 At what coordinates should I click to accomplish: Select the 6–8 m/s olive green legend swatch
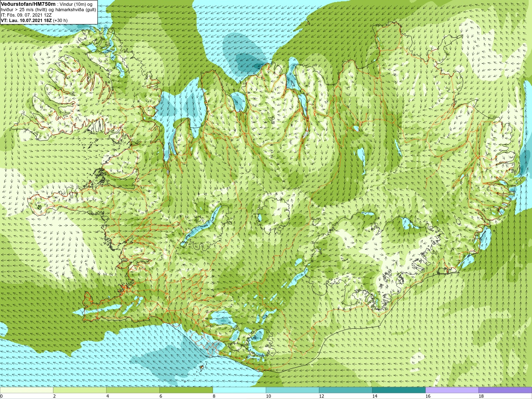point(186,390)
